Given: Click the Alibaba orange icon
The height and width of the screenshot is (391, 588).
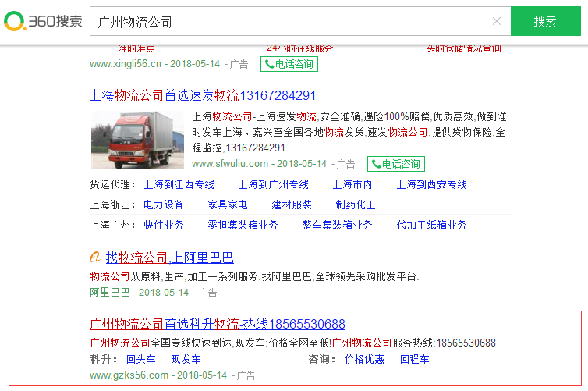Looking at the screenshot, I should [95, 258].
